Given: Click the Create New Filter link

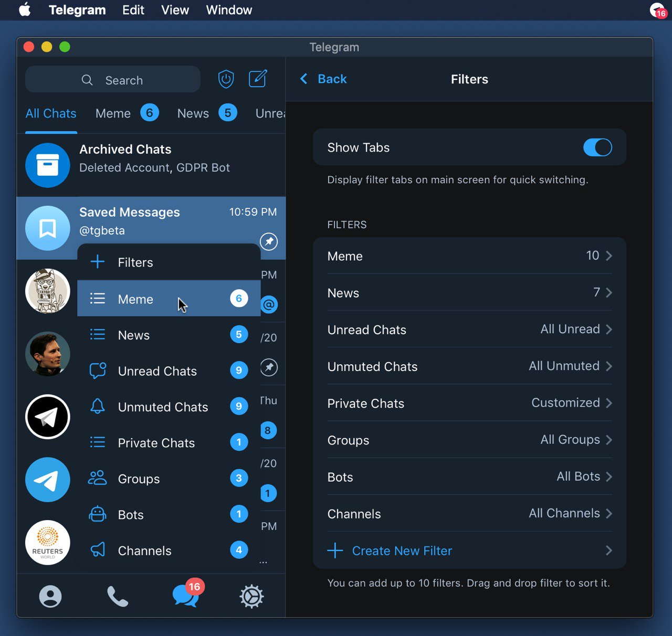Looking at the screenshot, I should 402,550.
